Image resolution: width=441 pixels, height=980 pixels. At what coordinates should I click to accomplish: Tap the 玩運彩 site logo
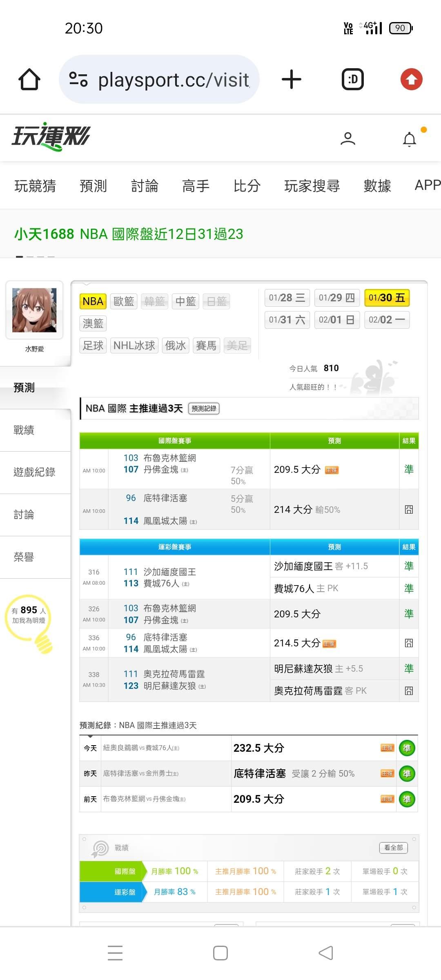[x=51, y=136]
